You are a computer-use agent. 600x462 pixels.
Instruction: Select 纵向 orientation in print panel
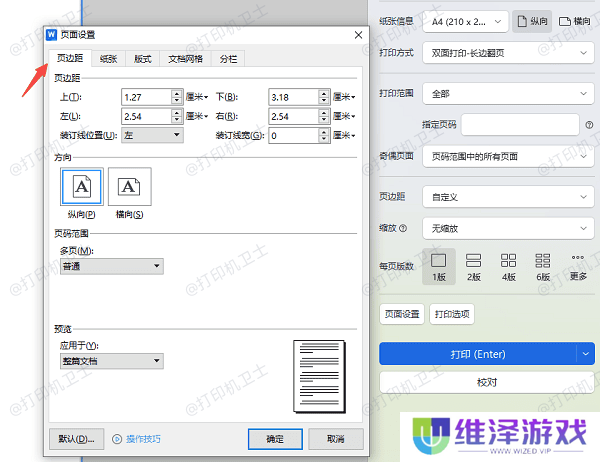pos(532,21)
